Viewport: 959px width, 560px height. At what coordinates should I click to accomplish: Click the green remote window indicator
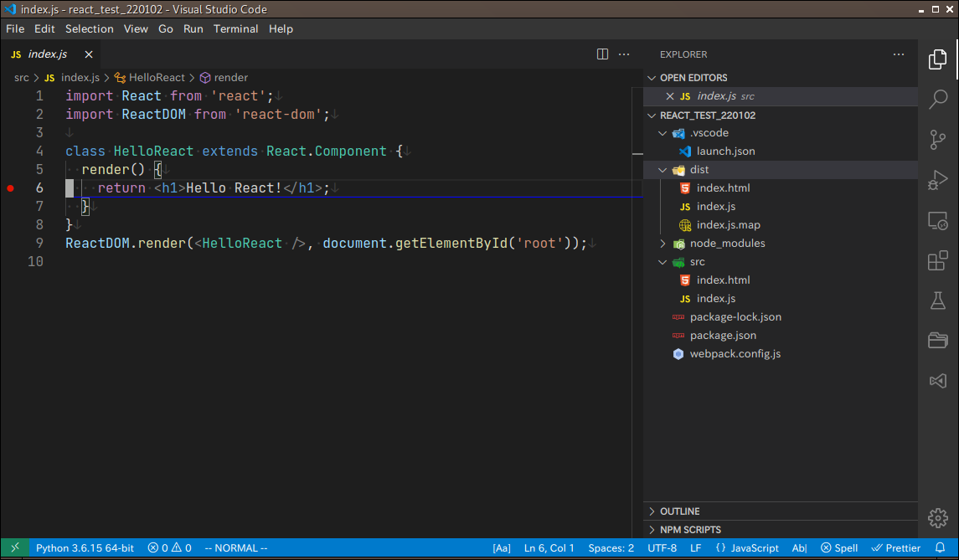tap(15, 547)
